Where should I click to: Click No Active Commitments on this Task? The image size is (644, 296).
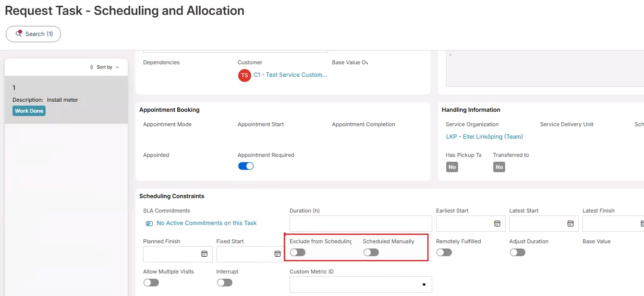(x=207, y=223)
